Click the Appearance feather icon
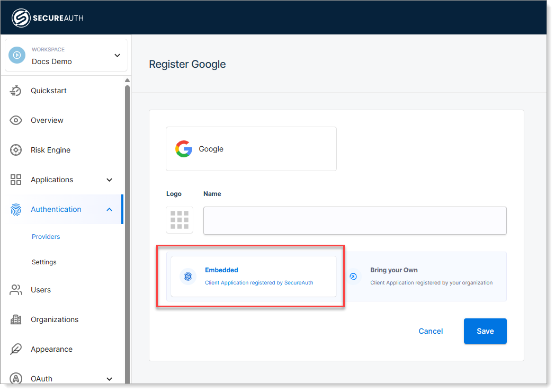The image size is (555, 392). pos(15,349)
